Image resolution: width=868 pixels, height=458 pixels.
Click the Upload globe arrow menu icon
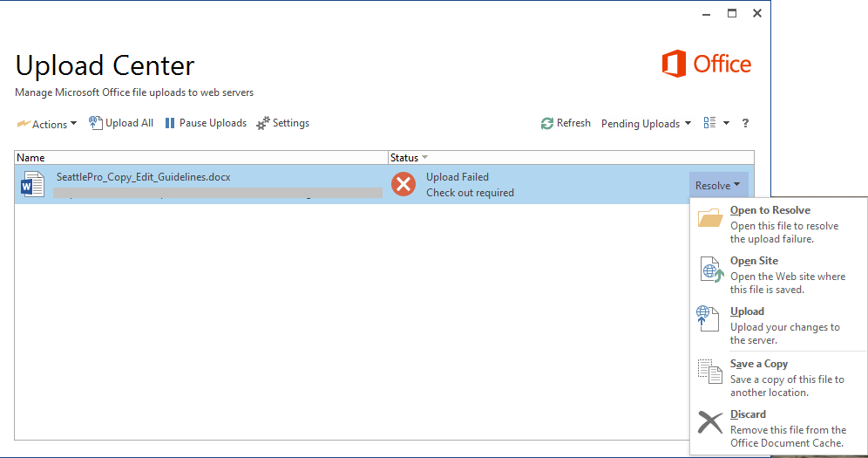708,318
